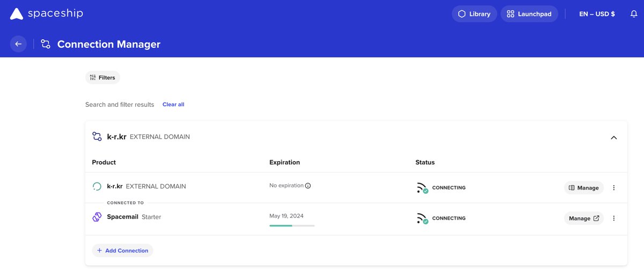Go back using the arrow button
The image size is (644, 277).
click(x=18, y=44)
